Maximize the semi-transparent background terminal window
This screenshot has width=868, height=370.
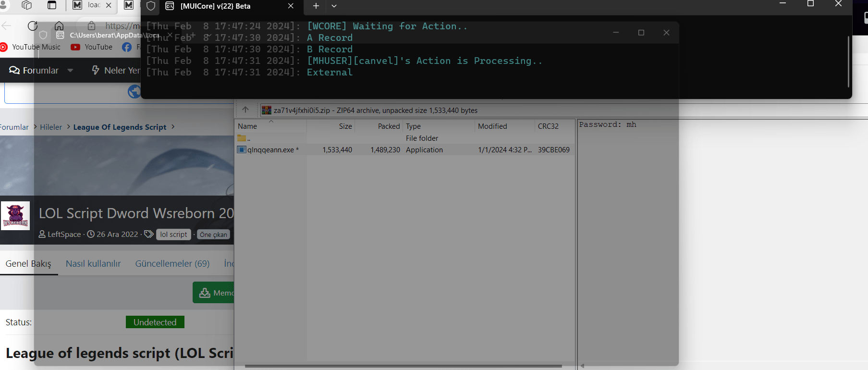[x=641, y=33]
